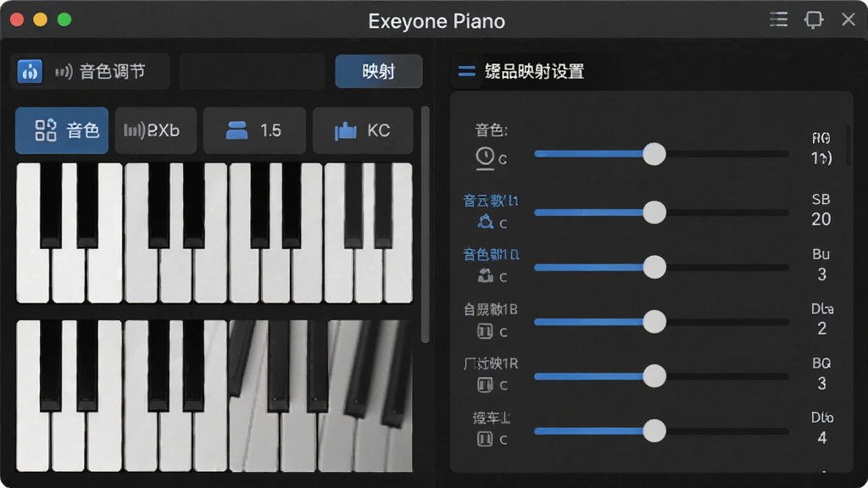
Task: Open the list menu icon in the title bar
Action: click(778, 19)
